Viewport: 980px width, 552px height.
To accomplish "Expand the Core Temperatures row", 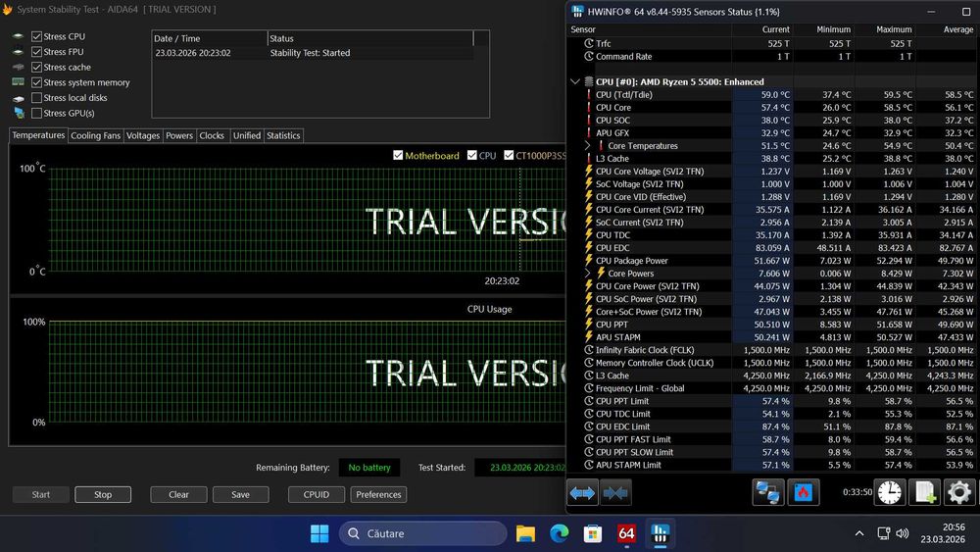I will (x=587, y=146).
